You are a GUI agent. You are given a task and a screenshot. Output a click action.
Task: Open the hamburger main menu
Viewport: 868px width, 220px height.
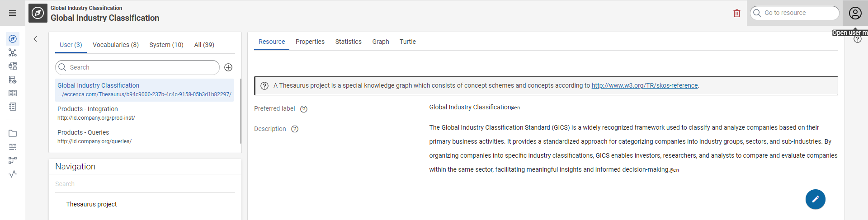[13, 13]
